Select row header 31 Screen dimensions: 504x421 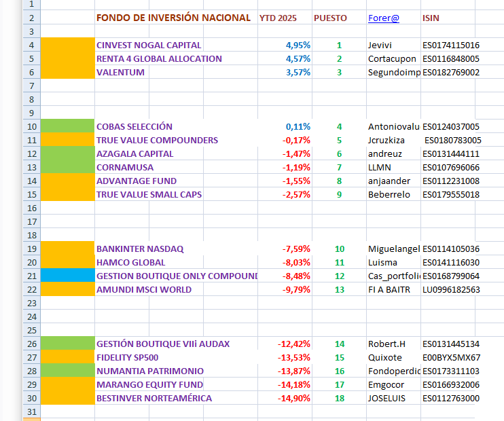click(x=31, y=411)
